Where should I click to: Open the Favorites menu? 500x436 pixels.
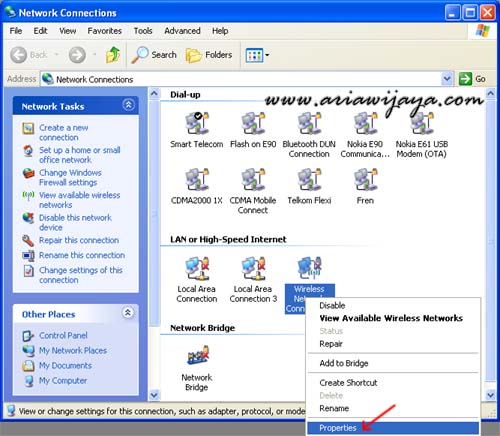105,31
